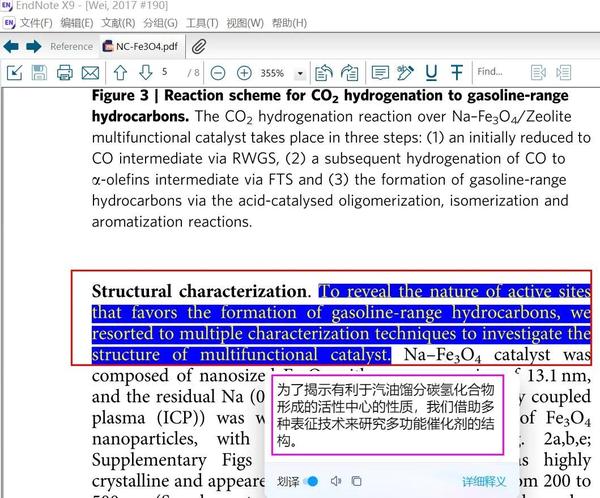Go forward with the right arrow icon
The width and height of the screenshot is (600, 498).
tap(34, 47)
